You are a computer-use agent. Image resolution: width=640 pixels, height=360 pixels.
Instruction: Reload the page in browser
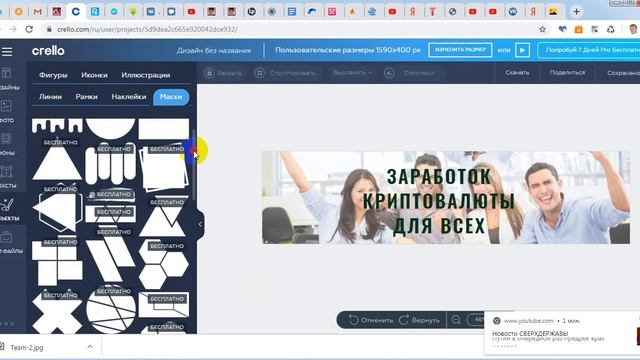[29, 29]
